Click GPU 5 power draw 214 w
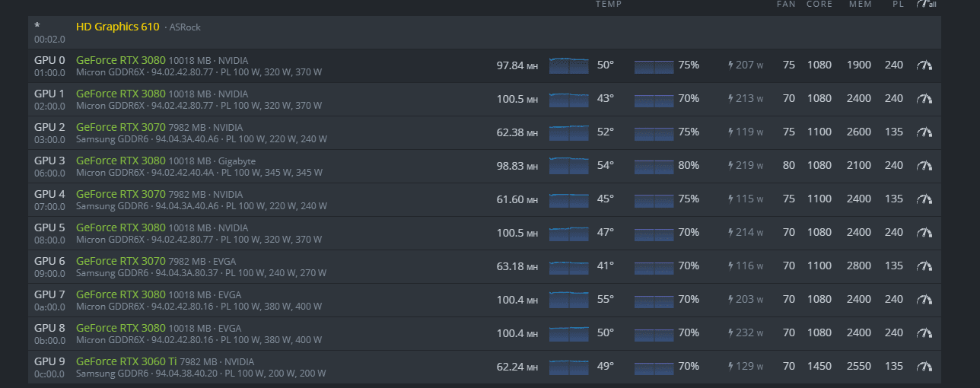Image resolution: width=980 pixels, height=388 pixels. (749, 233)
